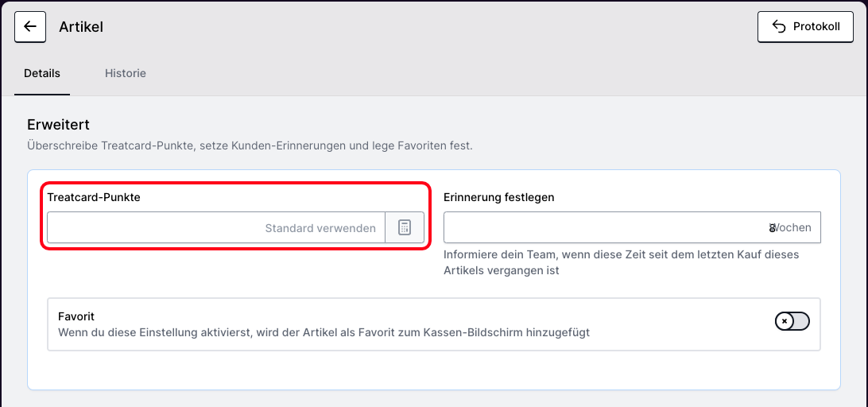The height and width of the screenshot is (407, 868).
Task: Click the Wochen unit suffix
Action: pos(793,227)
